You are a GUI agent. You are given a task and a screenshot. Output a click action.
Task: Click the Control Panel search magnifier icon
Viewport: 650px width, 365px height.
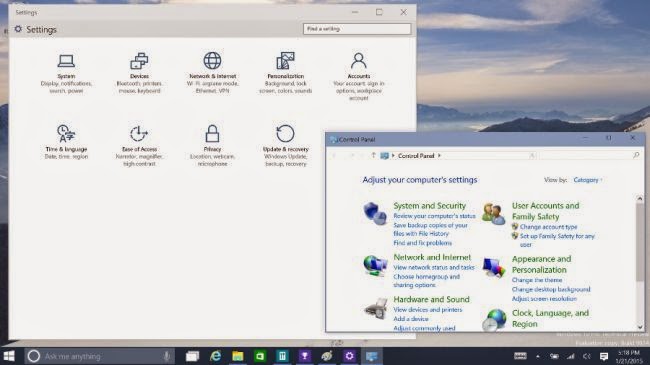pyautogui.click(x=636, y=155)
